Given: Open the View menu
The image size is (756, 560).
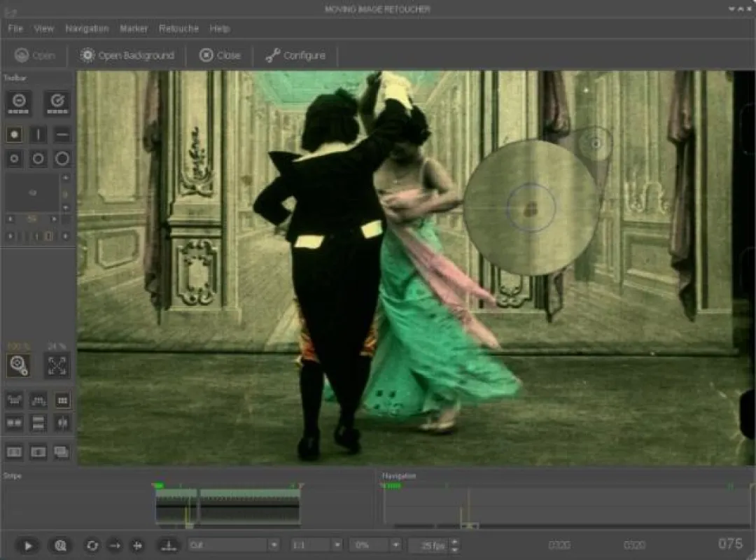Looking at the screenshot, I should click(43, 29).
